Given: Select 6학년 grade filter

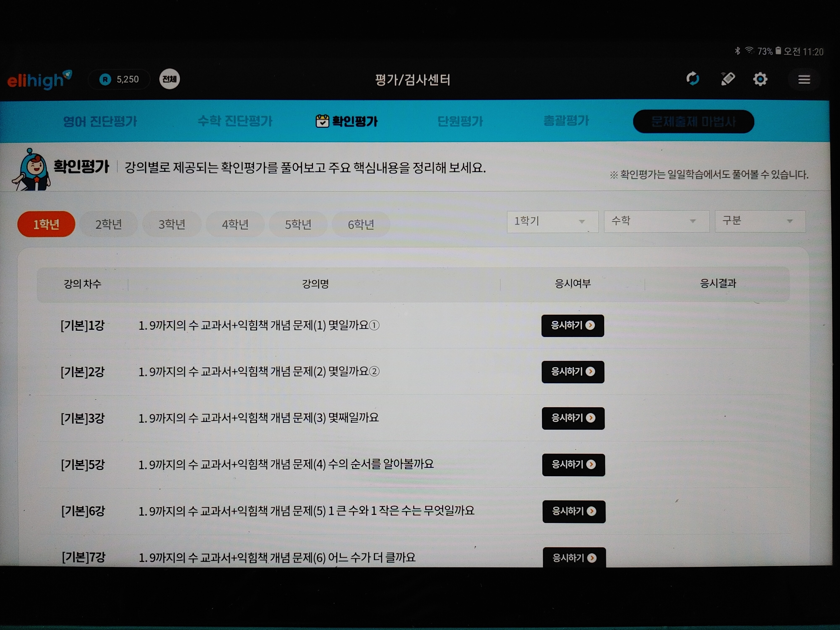Looking at the screenshot, I should pos(361,224).
